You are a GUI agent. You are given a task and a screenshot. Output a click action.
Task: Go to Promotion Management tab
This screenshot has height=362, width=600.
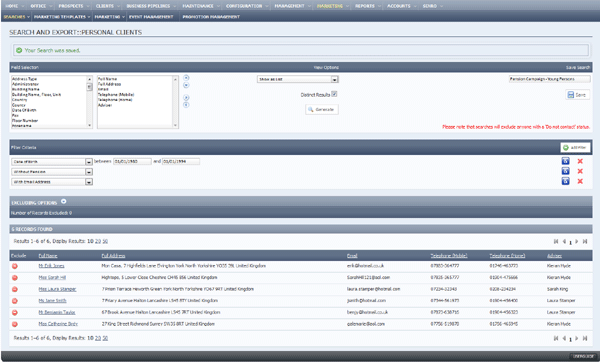tap(211, 17)
